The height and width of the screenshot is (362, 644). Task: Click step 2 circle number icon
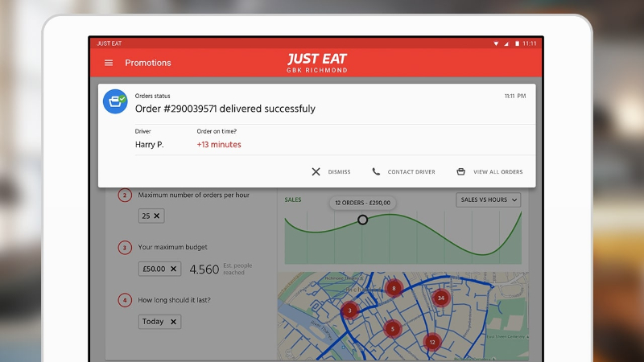coord(125,195)
